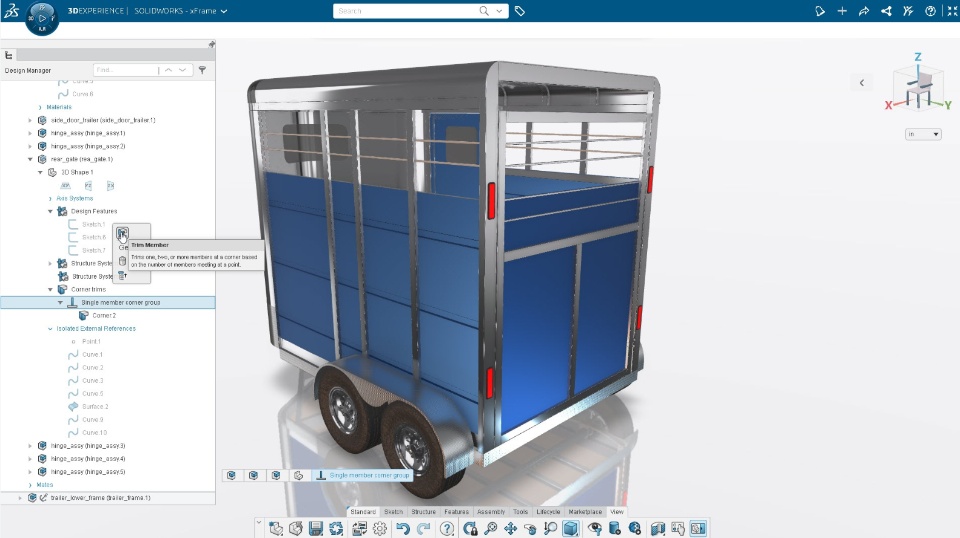Expand hinge_assy.1 node
Image resolution: width=960 pixels, height=538 pixels.
click(30, 133)
